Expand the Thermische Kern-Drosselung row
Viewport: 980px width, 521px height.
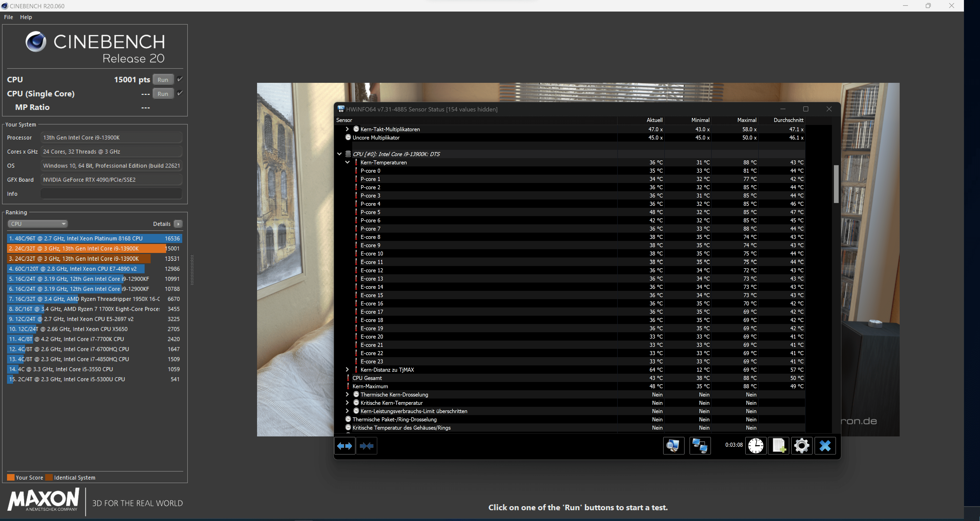pyautogui.click(x=347, y=394)
